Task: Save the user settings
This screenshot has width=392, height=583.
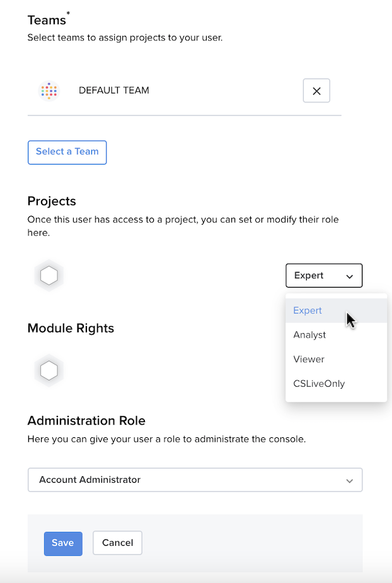Action: pyautogui.click(x=63, y=543)
